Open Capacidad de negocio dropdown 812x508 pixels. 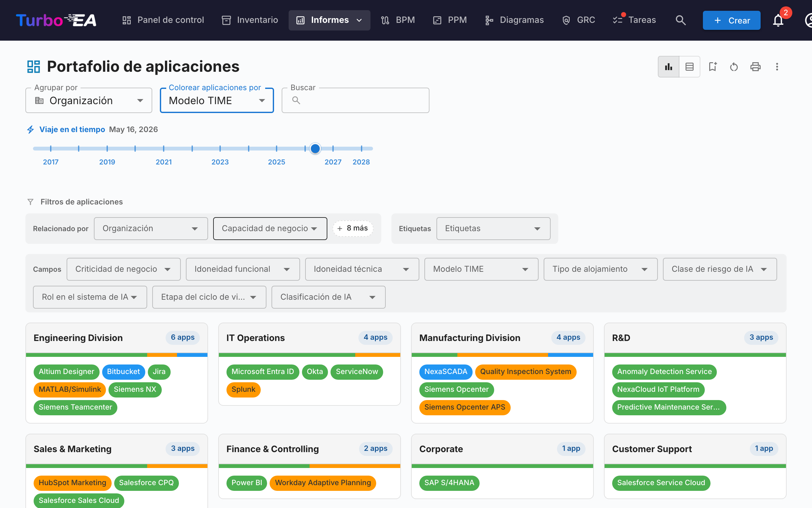click(270, 229)
